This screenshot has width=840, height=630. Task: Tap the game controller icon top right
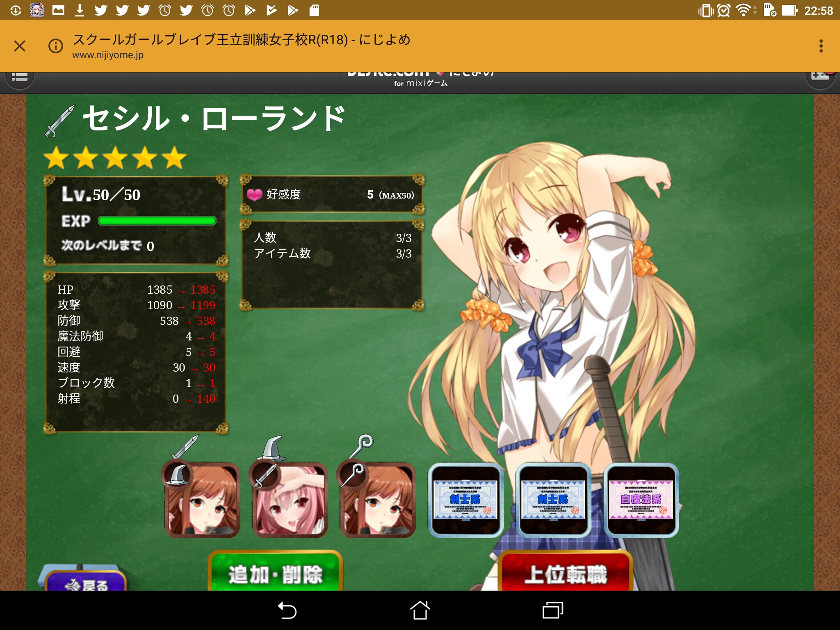click(x=820, y=77)
